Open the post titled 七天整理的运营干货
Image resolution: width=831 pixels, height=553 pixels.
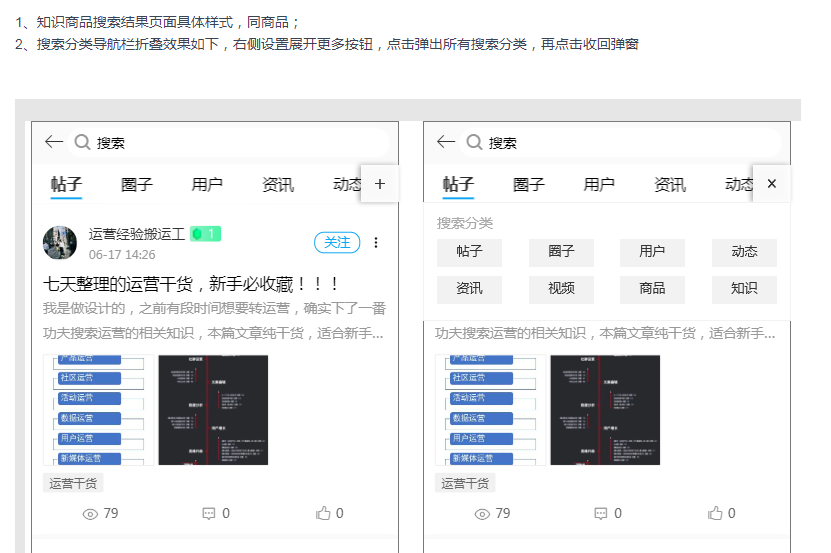192,284
